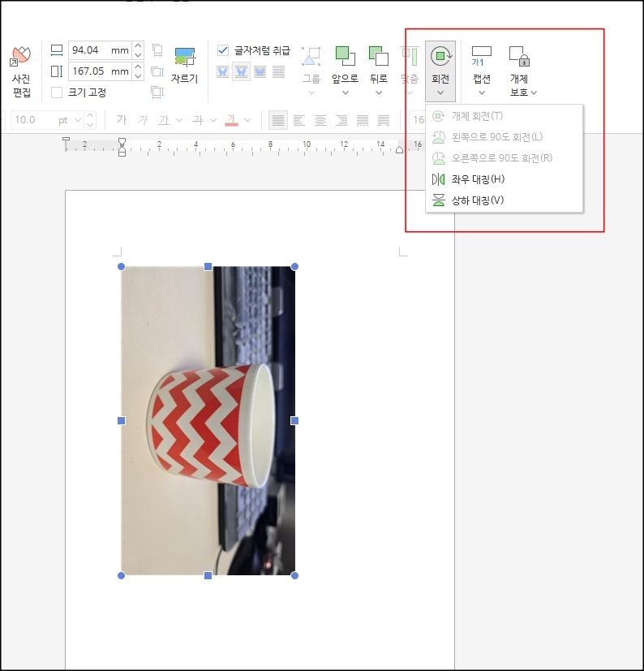644x671 pixels.
Task: Select the 어울림 square text-wrap icon
Action: coord(222,71)
